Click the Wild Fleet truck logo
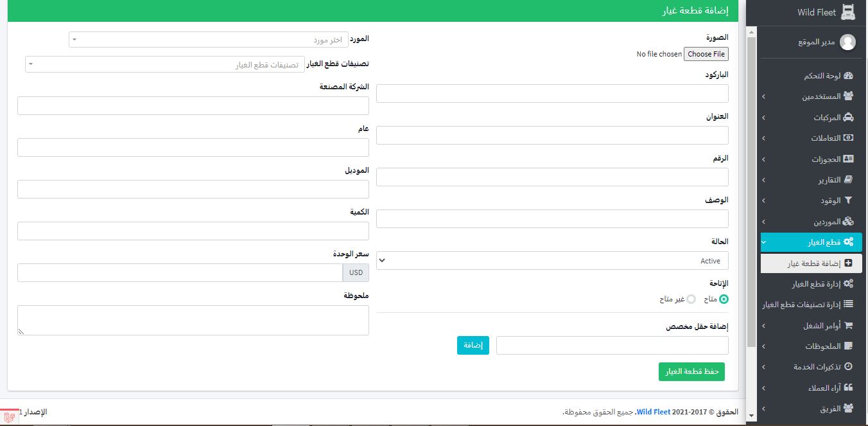 [x=848, y=12]
